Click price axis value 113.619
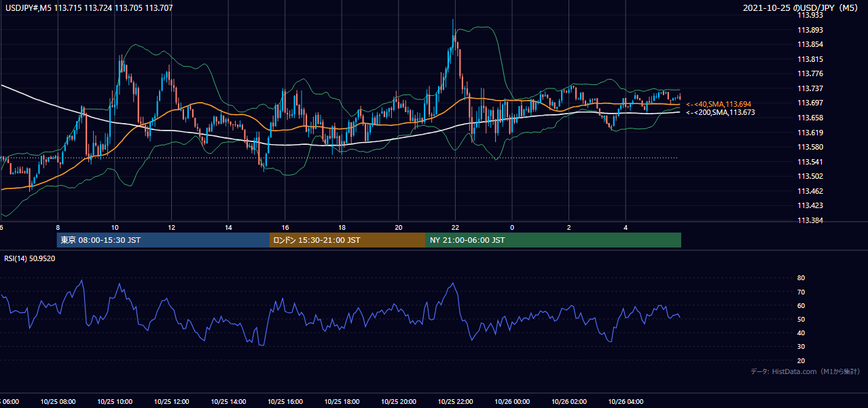 tap(810, 133)
